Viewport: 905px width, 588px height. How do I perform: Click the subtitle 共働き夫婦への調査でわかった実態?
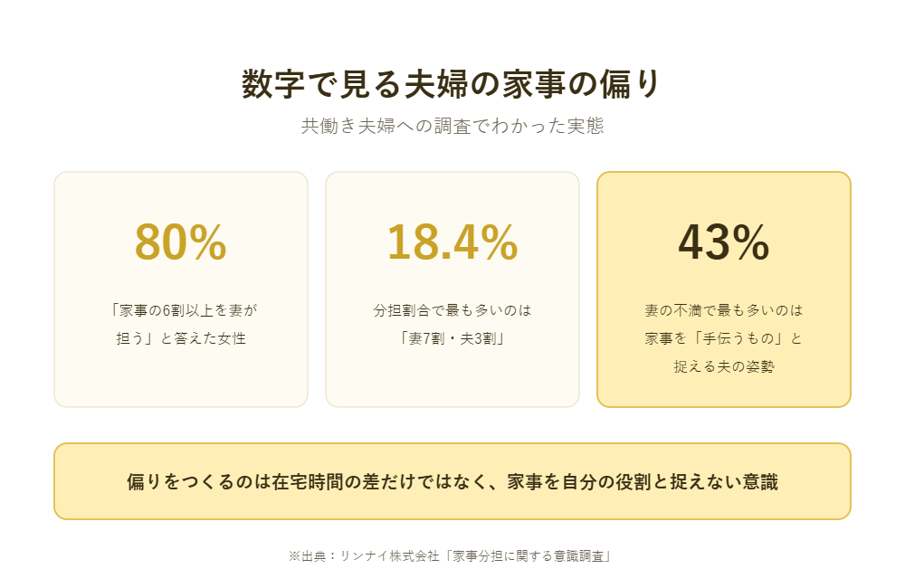(x=452, y=126)
